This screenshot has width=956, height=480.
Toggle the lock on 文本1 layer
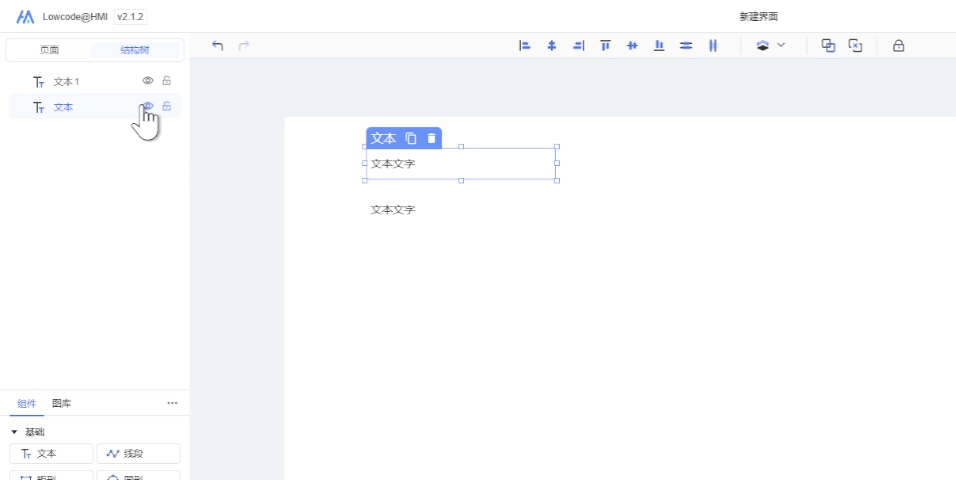tap(167, 81)
